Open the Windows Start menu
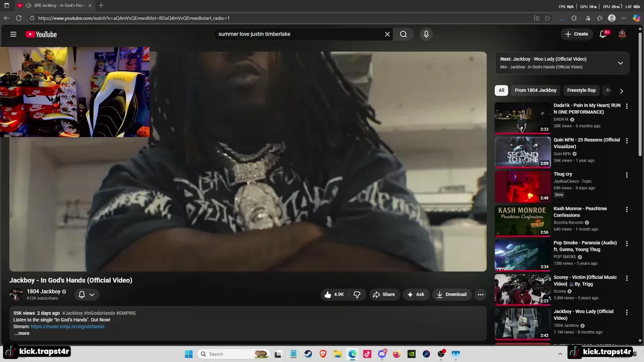Image resolution: width=644 pixels, height=362 pixels. pos(189,354)
